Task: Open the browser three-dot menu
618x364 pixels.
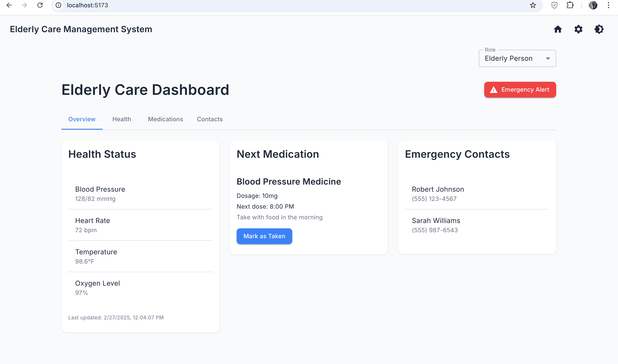Action: 608,5
